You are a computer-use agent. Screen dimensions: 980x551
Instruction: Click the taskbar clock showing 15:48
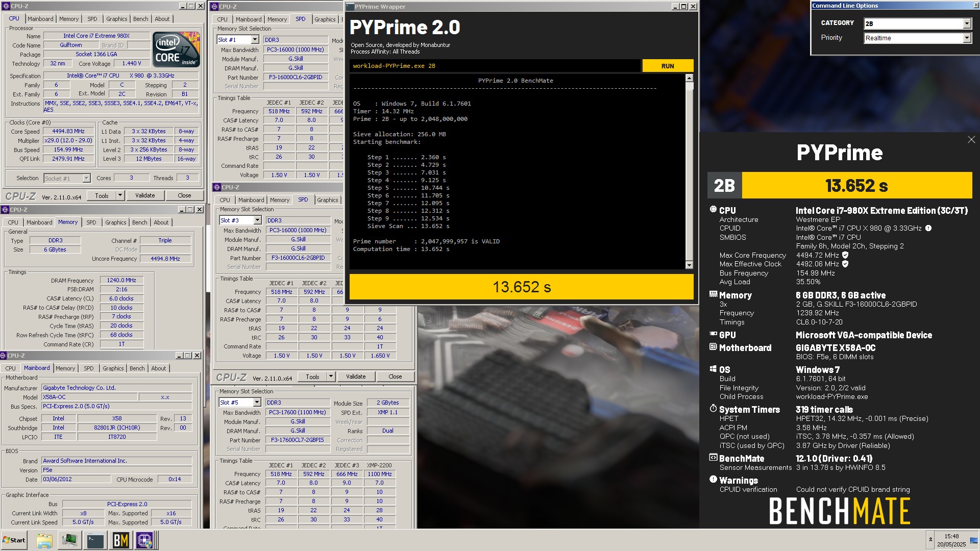(951, 536)
